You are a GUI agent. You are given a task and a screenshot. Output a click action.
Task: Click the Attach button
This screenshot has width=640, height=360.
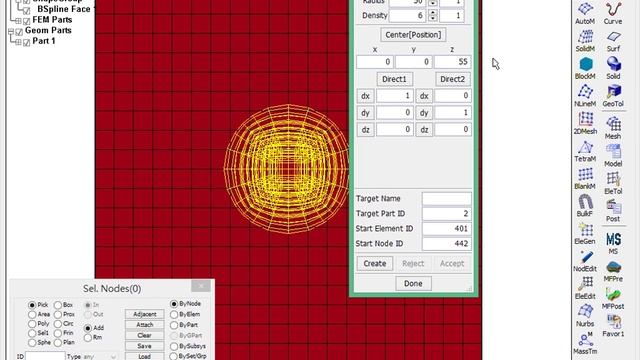coord(144,324)
